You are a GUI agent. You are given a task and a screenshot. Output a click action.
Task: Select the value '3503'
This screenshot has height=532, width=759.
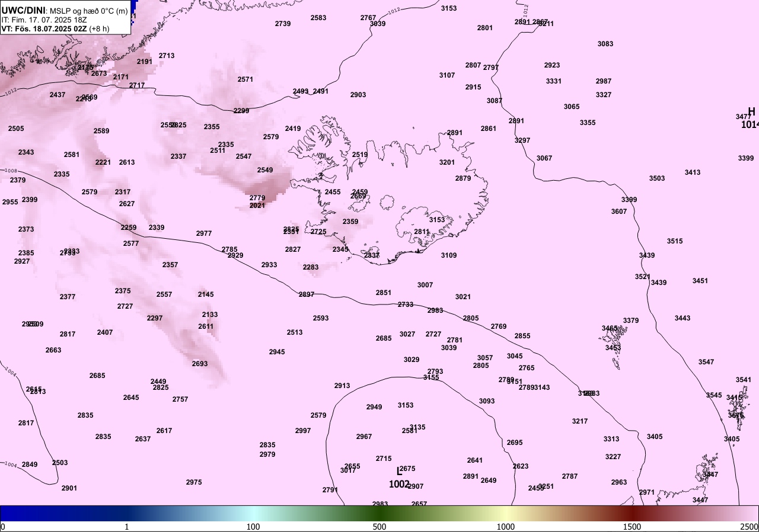point(657,178)
